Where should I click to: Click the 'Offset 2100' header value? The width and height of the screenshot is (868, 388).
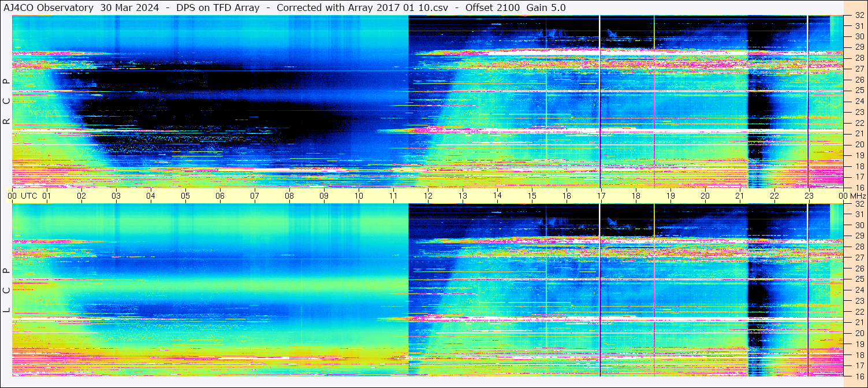[491, 8]
